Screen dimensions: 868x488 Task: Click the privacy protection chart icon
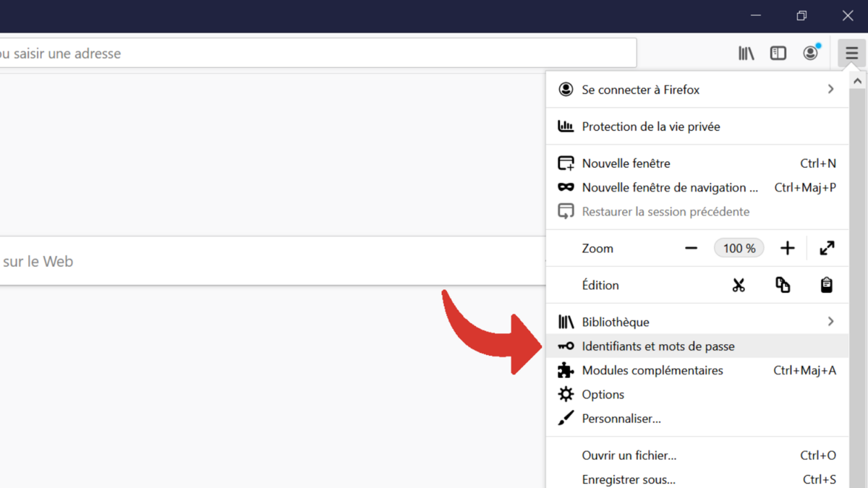pyautogui.click(x=566, y=127)
